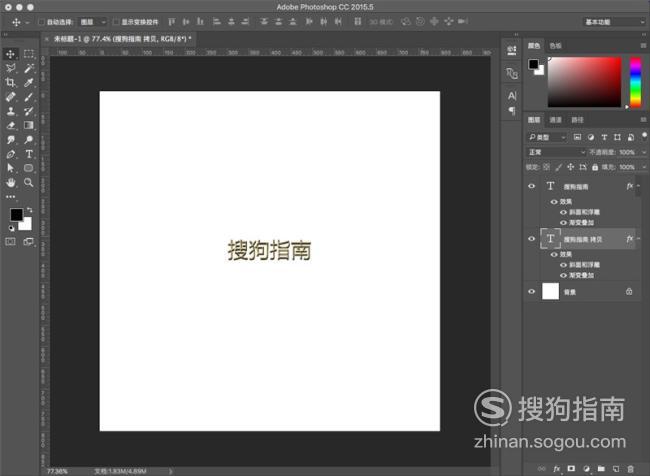Open the 不透明度 opacity dropdown arrow
The image size is (650, 476).
643,153
